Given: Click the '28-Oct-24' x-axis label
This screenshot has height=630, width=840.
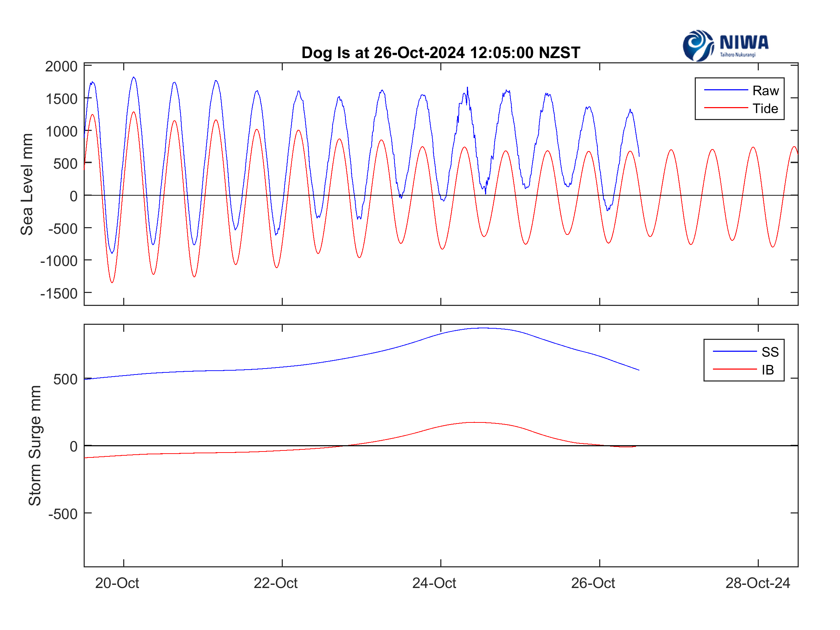Looking at the screenshot, I should [x=758, y=583].
